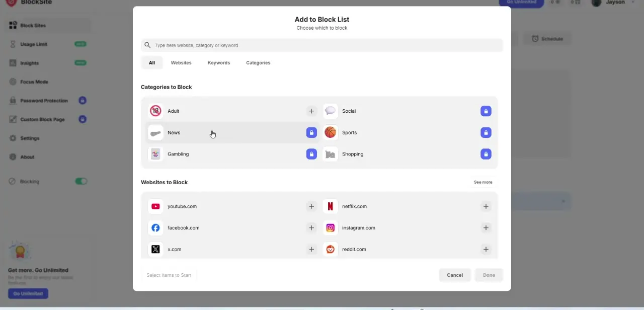Click the Instagram logo icon
644x310 pixels.
click(330, 228)
